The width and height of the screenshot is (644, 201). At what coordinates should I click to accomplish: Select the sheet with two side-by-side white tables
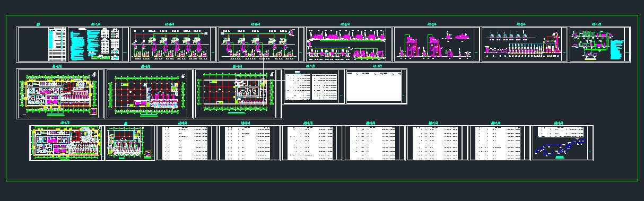coord(314,86)
